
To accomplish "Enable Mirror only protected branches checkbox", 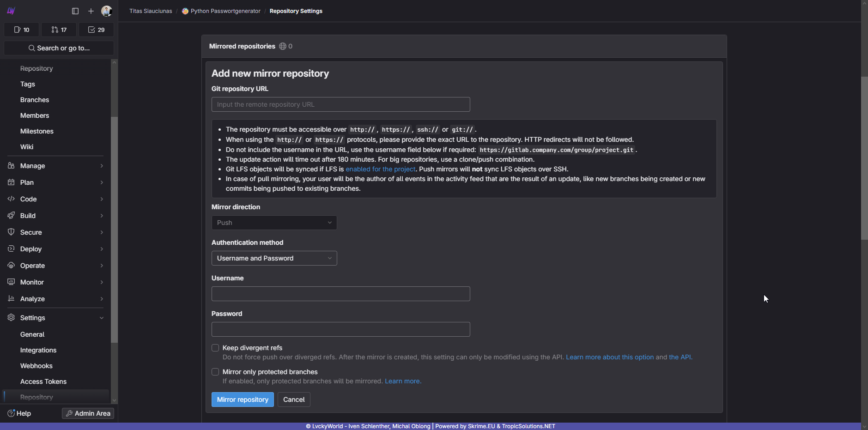I will click(215, 372).
